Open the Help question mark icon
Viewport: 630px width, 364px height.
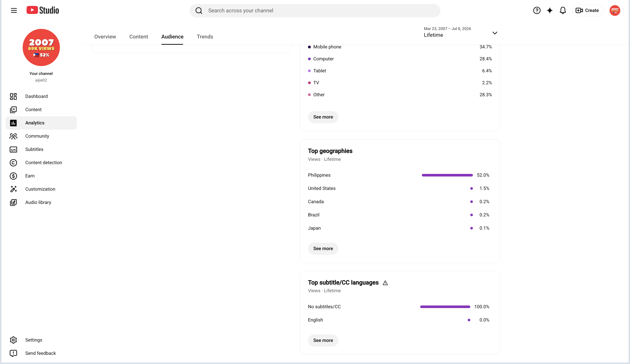[537, 10]
